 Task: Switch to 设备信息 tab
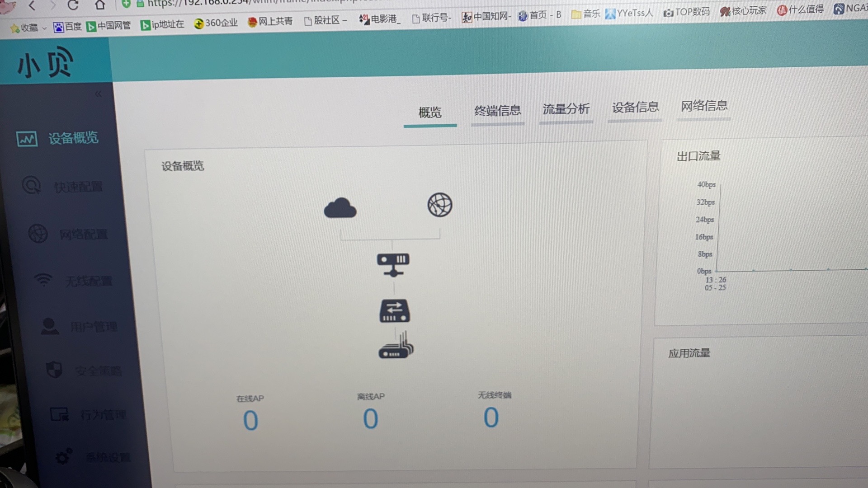click(x=635, y=108)
